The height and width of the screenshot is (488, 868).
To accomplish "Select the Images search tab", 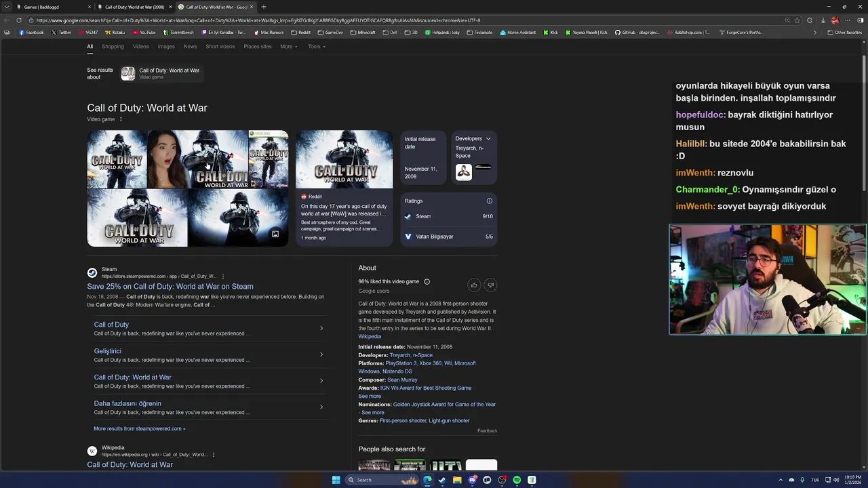I will [x=166, y=47].
